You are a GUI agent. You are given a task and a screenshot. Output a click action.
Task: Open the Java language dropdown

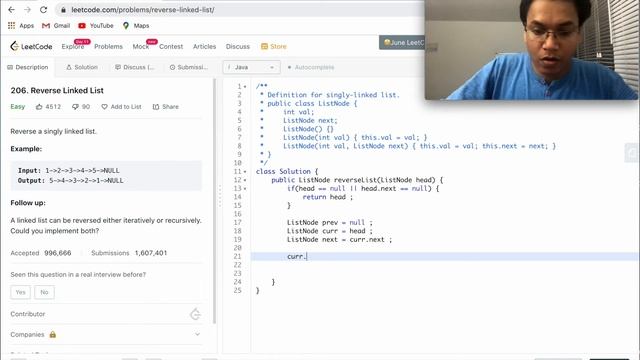tap(251, 67)
